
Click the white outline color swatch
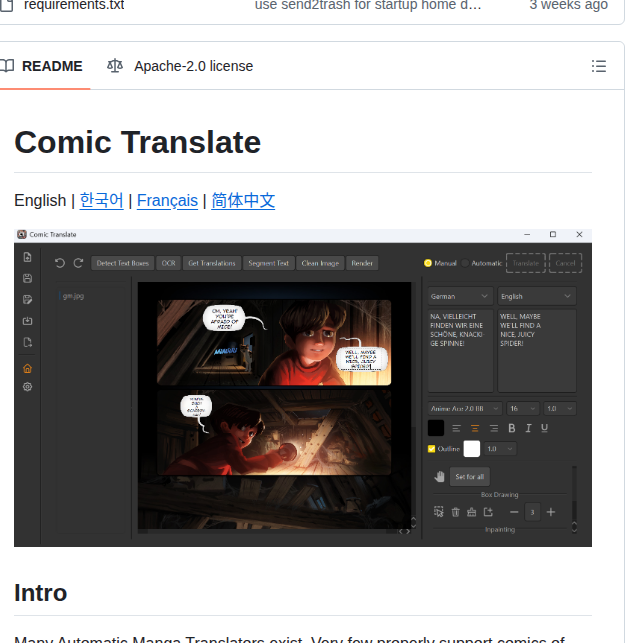click(472, 449)
